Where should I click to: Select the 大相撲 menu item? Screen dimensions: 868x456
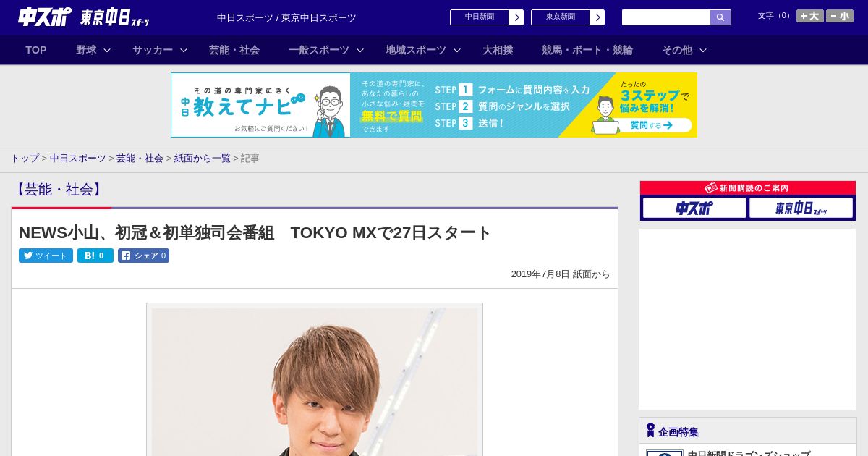(498, 50)
